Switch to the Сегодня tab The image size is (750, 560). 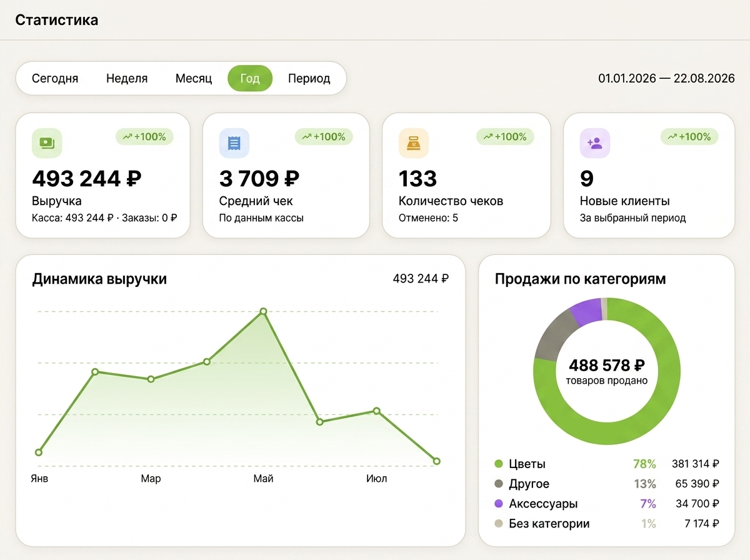point(55,78)
